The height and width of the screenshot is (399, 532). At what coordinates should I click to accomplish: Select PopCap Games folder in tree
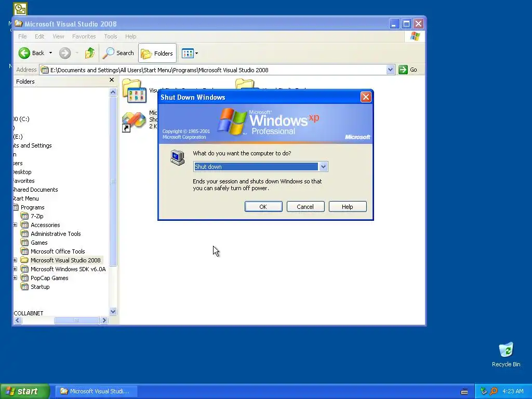(49, 278)
